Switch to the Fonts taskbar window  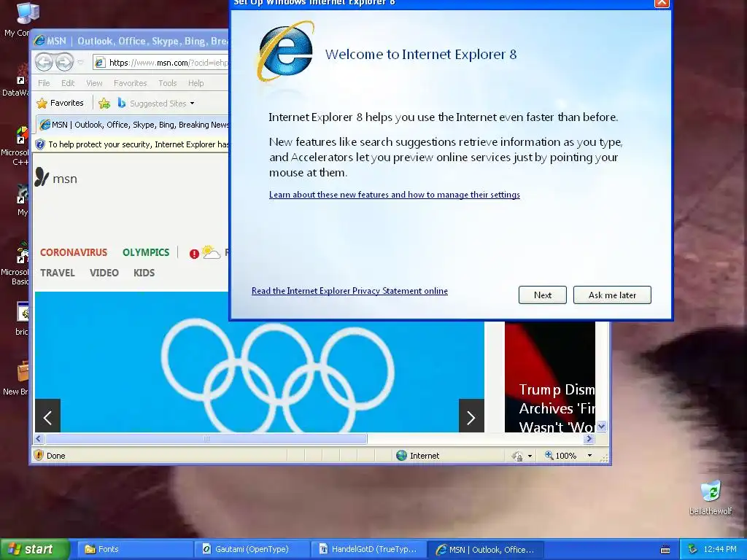click(x=135, y=549)
